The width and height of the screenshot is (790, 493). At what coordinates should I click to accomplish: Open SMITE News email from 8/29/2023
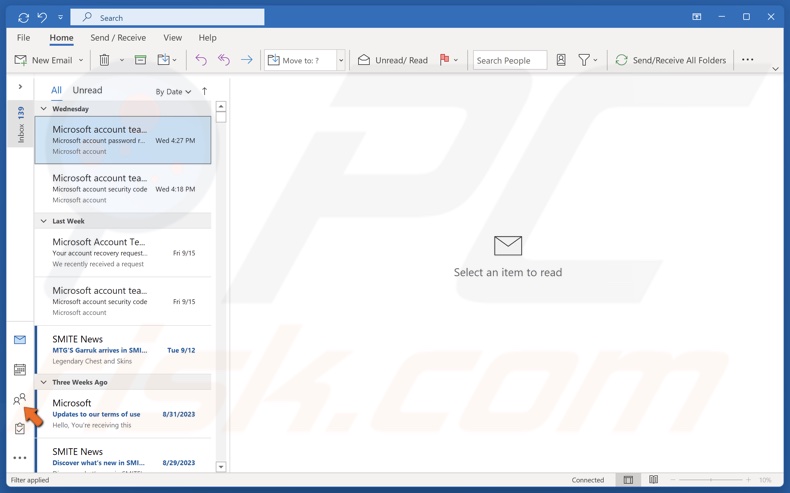(x=123, y=456)
